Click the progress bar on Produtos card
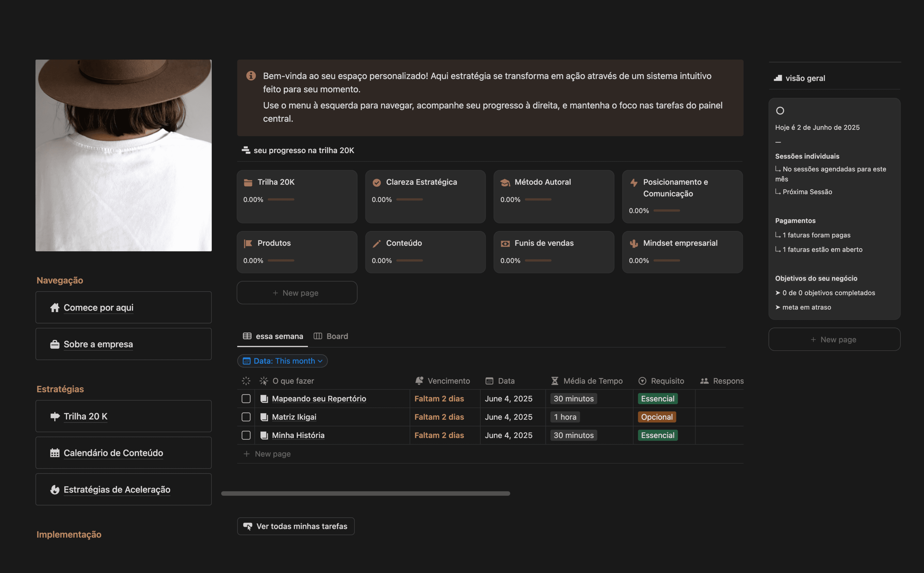 pyautogui.click(x=281, y=261)
